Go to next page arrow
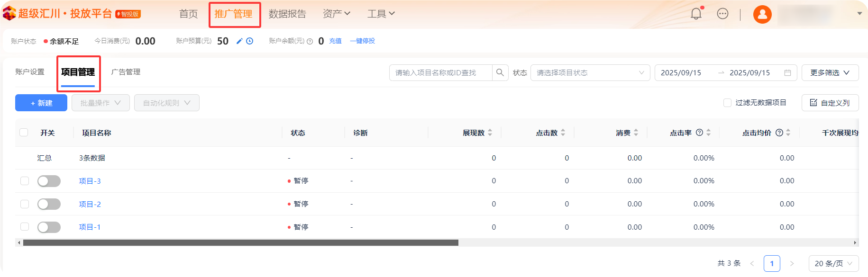The height and width of the screenshot is (277, 868). click(x=792, y=263)
